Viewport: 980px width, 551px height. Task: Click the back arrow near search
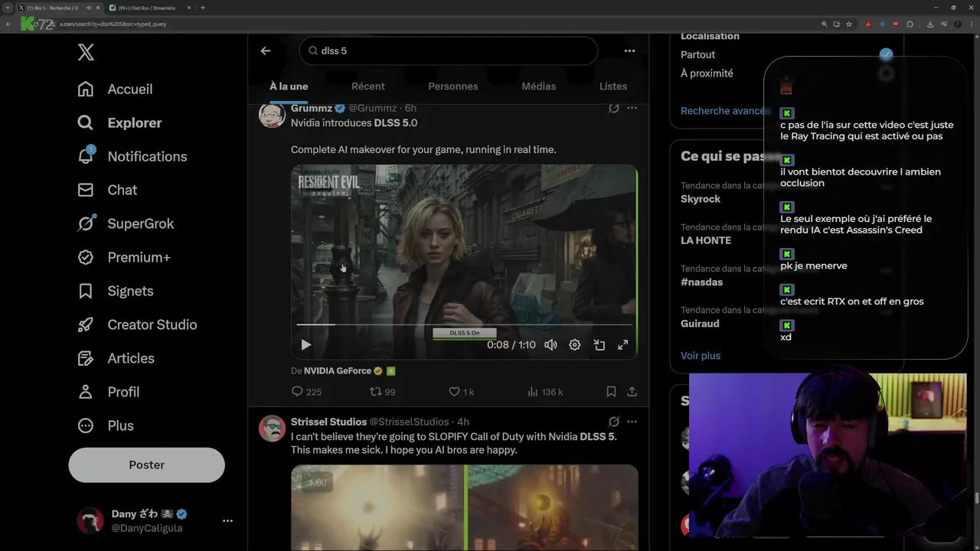[x=266, y=51]
